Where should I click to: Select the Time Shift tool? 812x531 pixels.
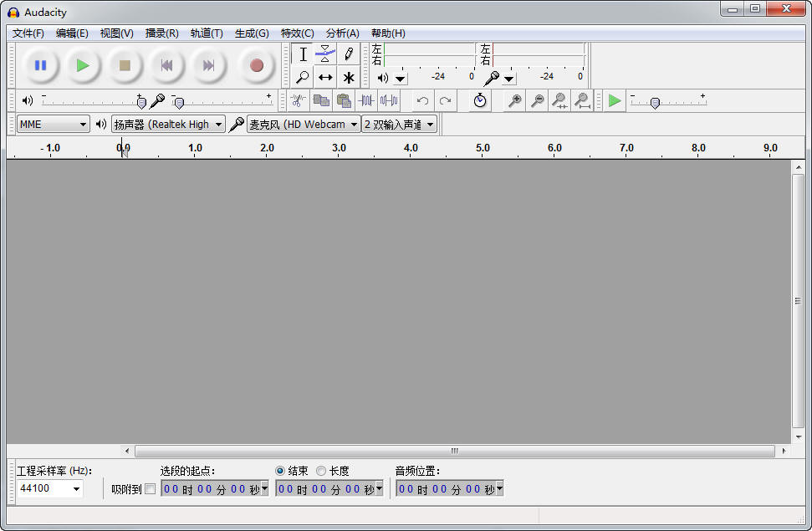(x=325, y=77)
